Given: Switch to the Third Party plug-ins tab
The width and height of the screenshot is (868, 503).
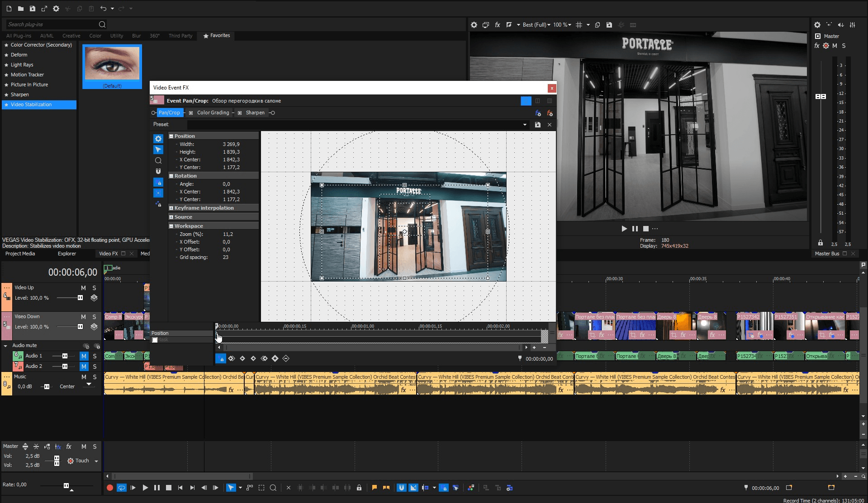Looking at the screenshot, I should 180,36.
